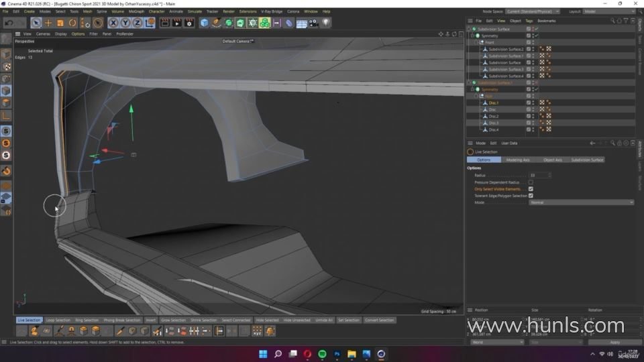Add a Subdivision Surface generator
The image size is (644, 362).
[229, 23]
